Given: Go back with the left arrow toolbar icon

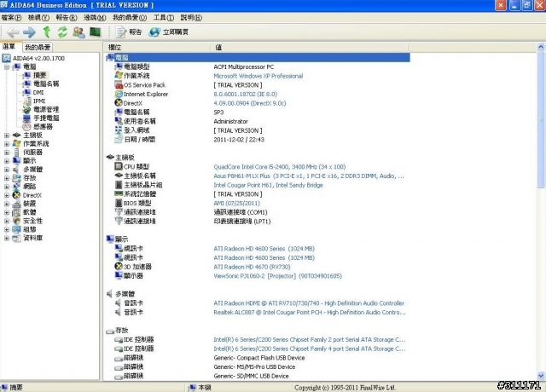Looking at the screenshot, I should [x=13, y=32].
